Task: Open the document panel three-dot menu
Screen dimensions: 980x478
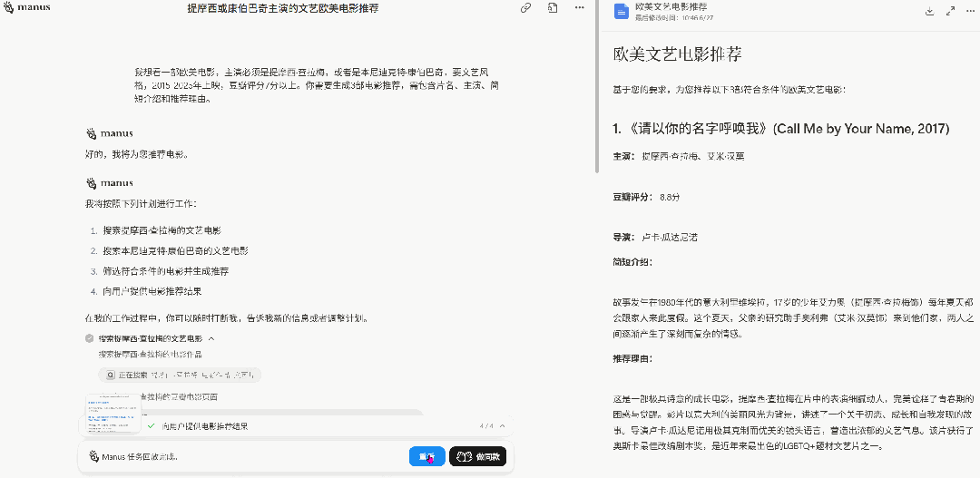Action: (972, 11)
